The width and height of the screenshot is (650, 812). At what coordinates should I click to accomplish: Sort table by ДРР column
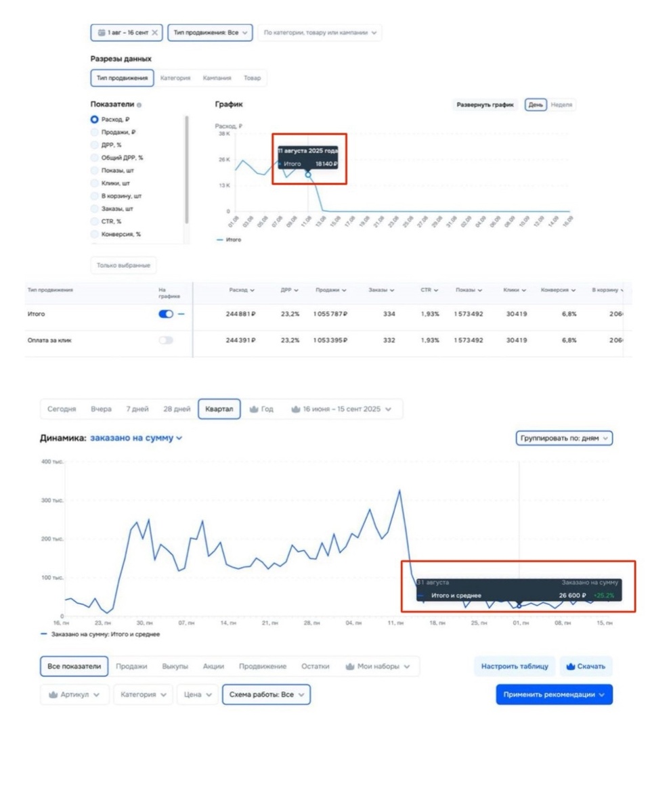[x=290, y=290]
